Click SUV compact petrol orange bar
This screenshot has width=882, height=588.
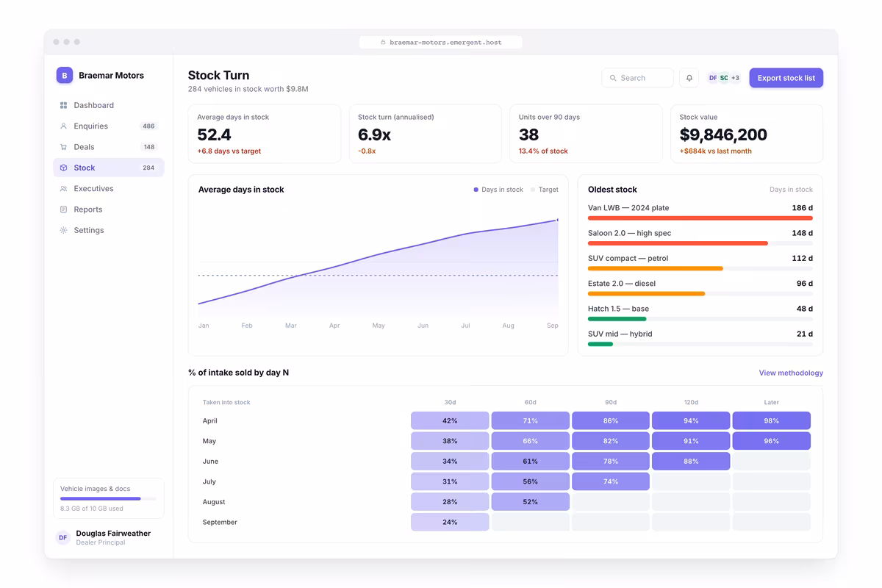coord(656,268)
